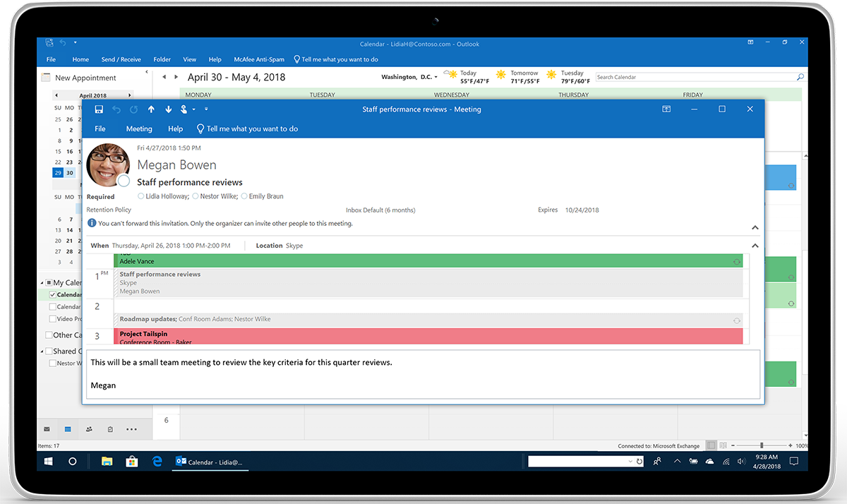The image size is (847, 504).
Task: Open the People view icon
Action: pyautogui.click(x=88, y=428)
